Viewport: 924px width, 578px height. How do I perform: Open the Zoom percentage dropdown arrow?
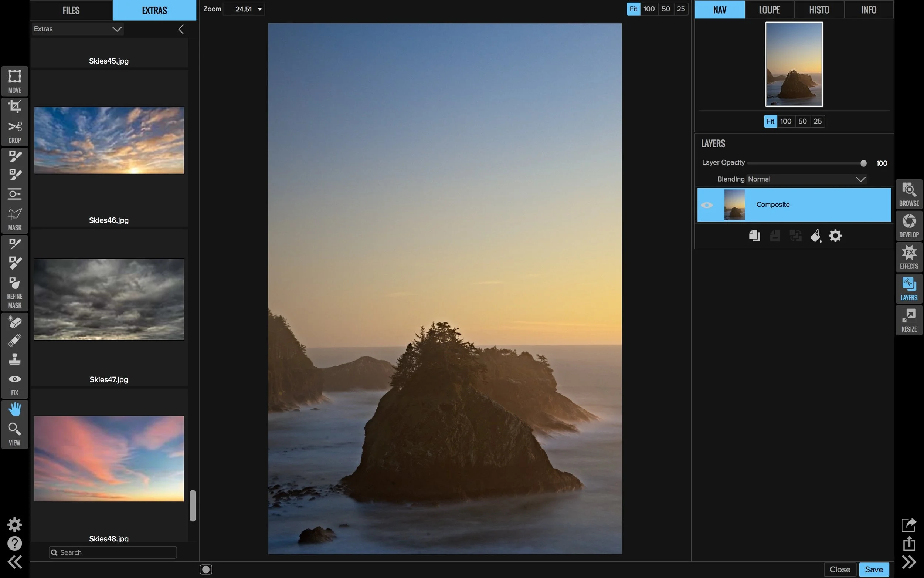pyautogui.click(x=260, y=9)
